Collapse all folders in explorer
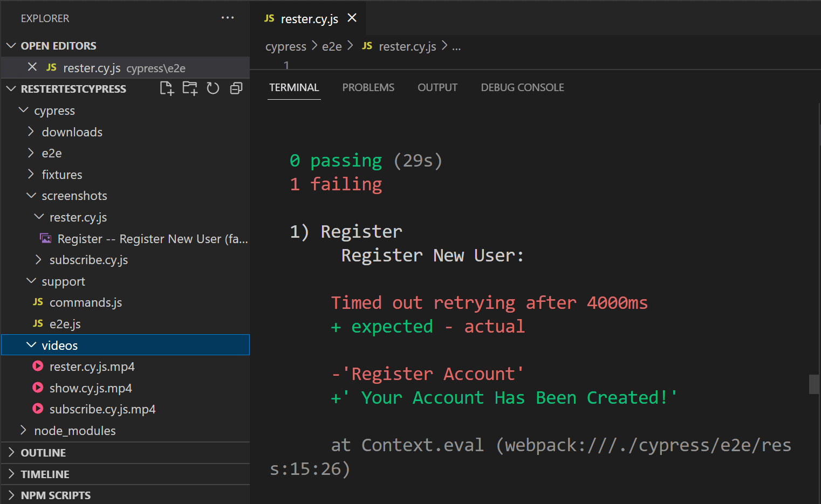The height and width of the screenshot is (504, 821). [236, 88]
